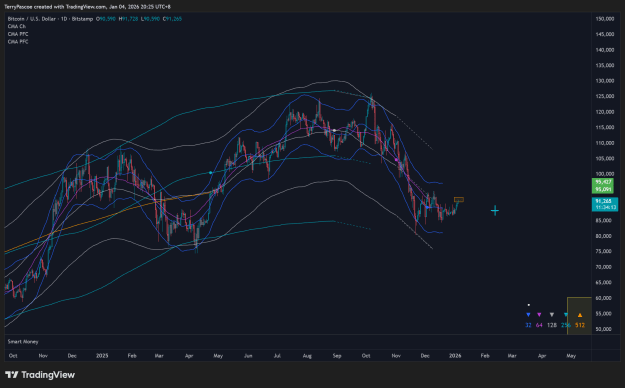The width and height of the screenshot is (625, 388).
Task: Click the Sep label on time axis
Action: 337,356
